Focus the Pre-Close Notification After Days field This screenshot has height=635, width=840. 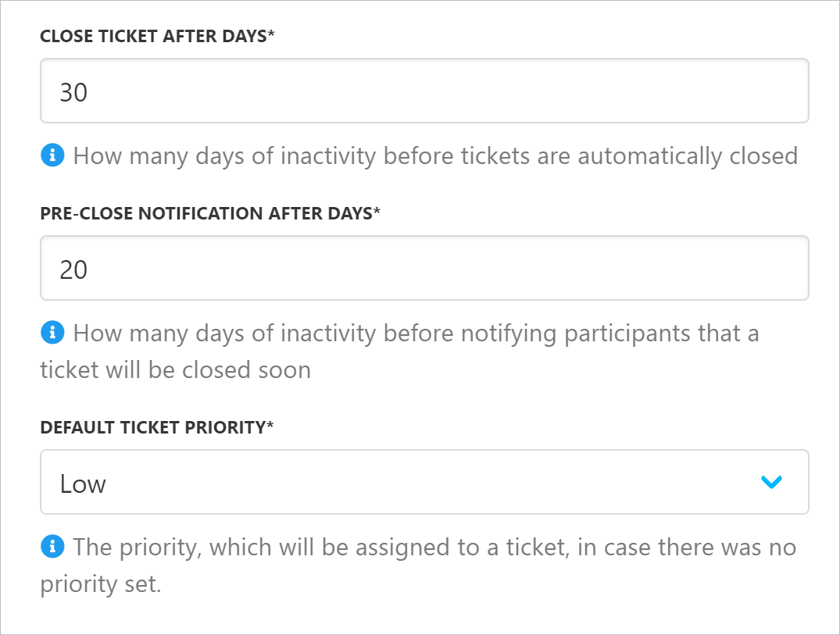424,269
